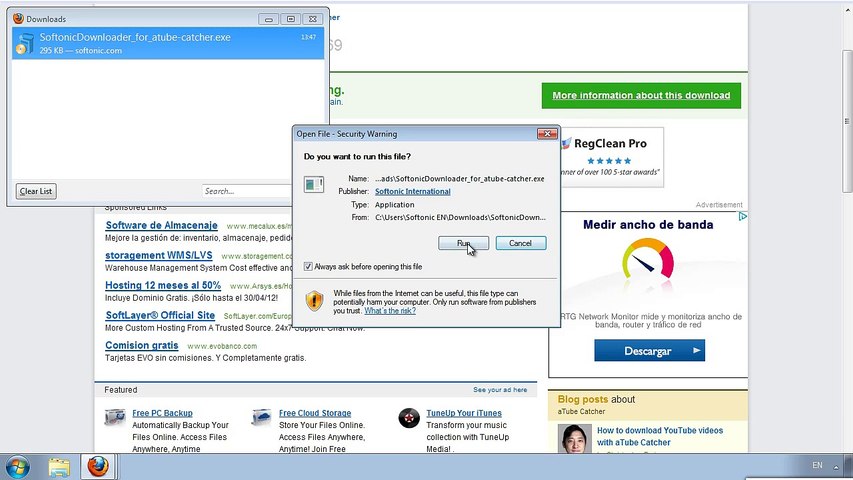Click the EN language indicator in tray
Image resolution: width=853 pixels, height=480 pixels.
tap(817, 465)
